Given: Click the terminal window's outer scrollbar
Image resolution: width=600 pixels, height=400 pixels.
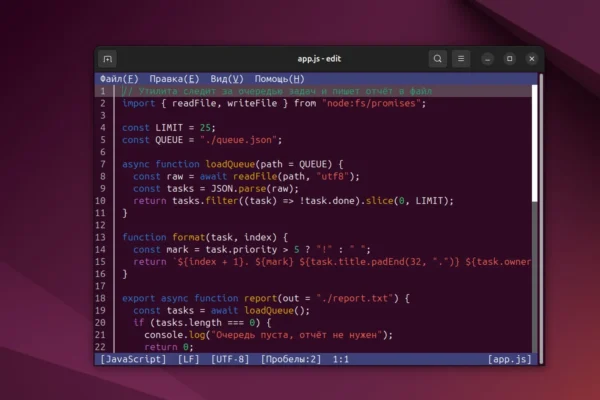Looking at the screenshot, I should [541, 218].
